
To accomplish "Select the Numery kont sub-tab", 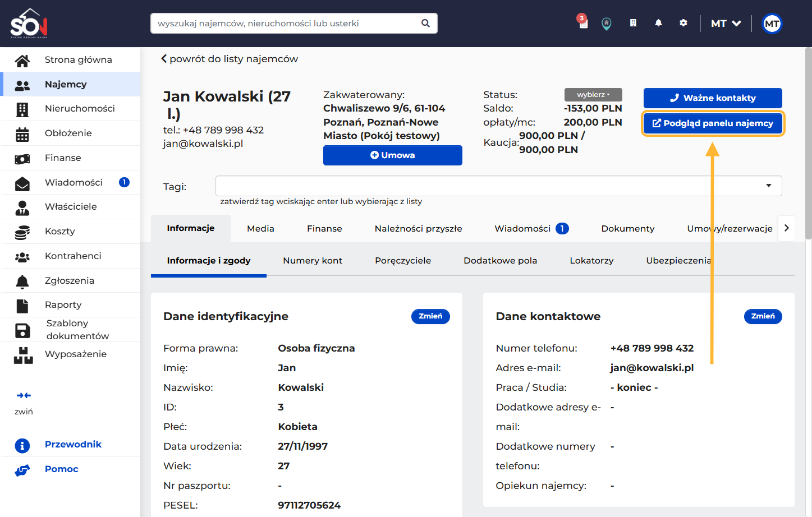I will point(312,261).
